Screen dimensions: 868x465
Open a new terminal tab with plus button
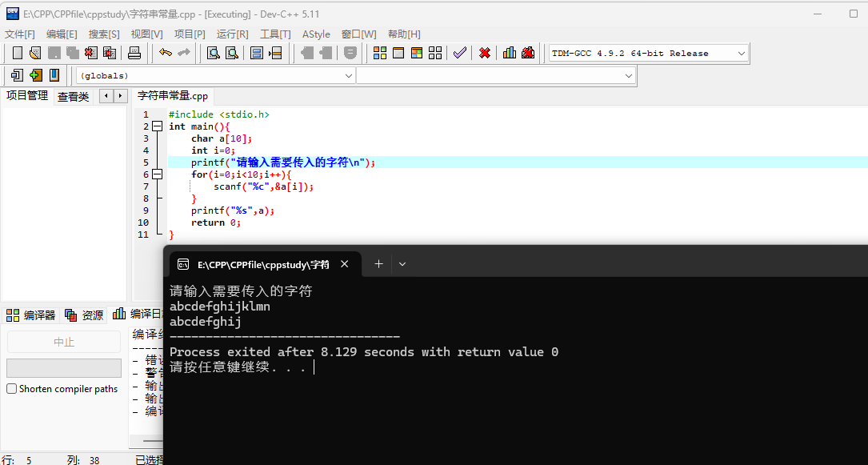378,263
